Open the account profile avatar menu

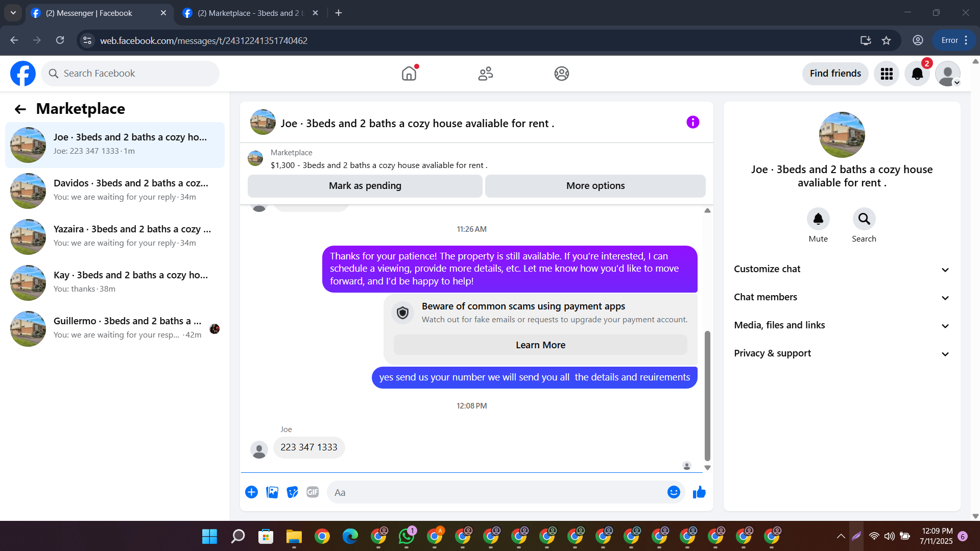(x=948, y=74)
